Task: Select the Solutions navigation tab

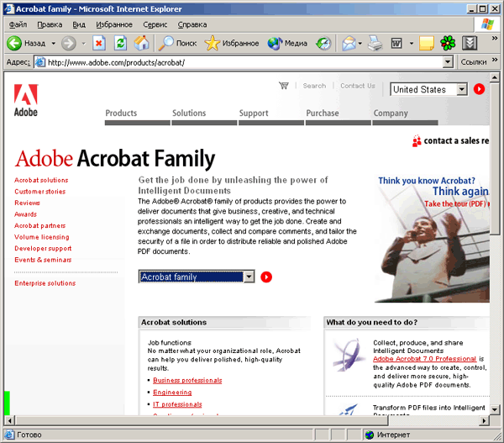Action: pos(204,116)
